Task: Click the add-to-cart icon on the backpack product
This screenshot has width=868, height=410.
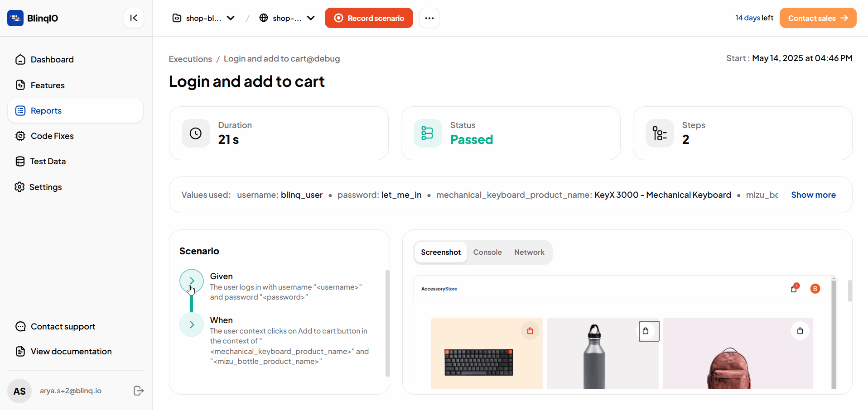Action: point(800,331)
